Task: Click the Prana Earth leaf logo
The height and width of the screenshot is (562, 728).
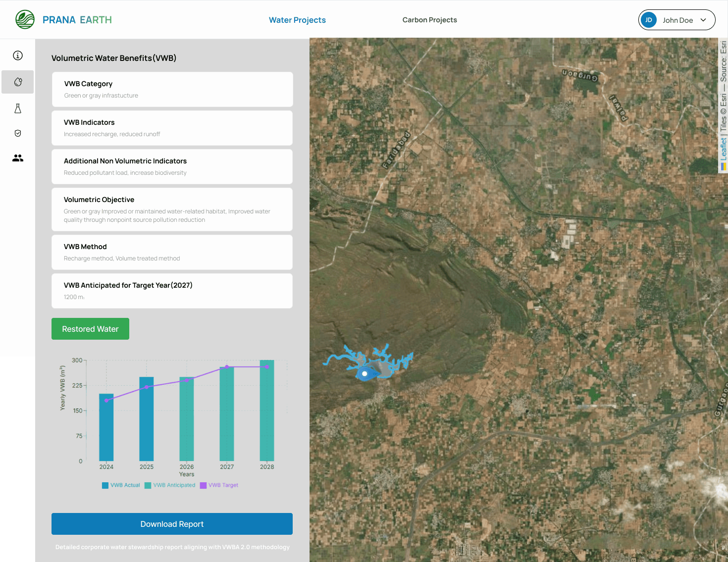Action: click(x=25, y=20)
